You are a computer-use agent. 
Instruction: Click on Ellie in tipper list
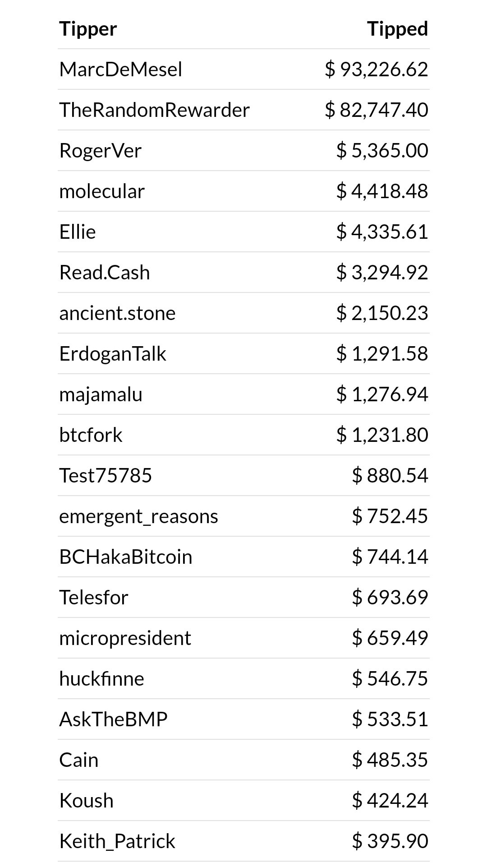click(78, 232)
